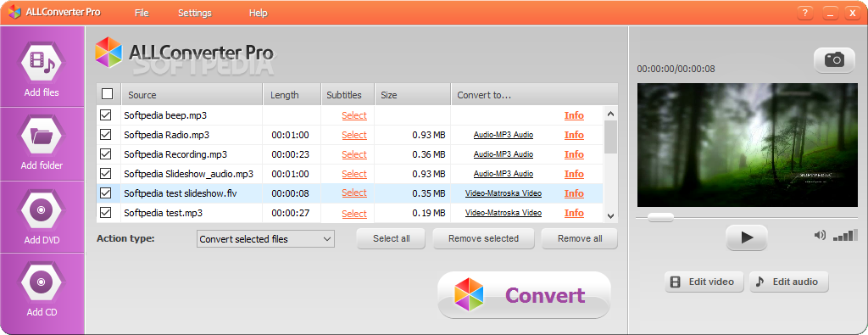Viewport: 868px width, 335px height.
Task: Change Matroska format for test slideshow.flv
Action: click(504, 193)
